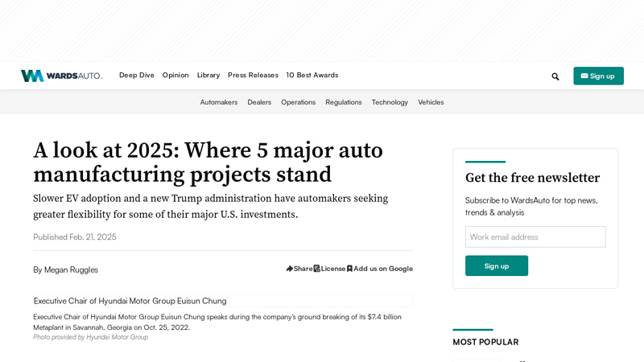Go to the Technology topic
The height and width of the screenshot is (362, 644).
[390, 102]
